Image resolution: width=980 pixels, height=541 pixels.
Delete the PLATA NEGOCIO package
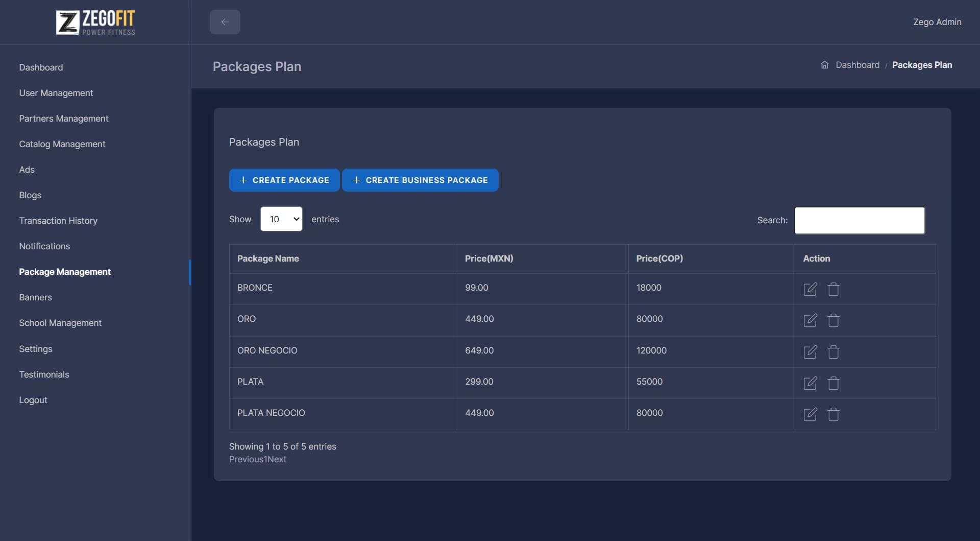tap(833, 414)
